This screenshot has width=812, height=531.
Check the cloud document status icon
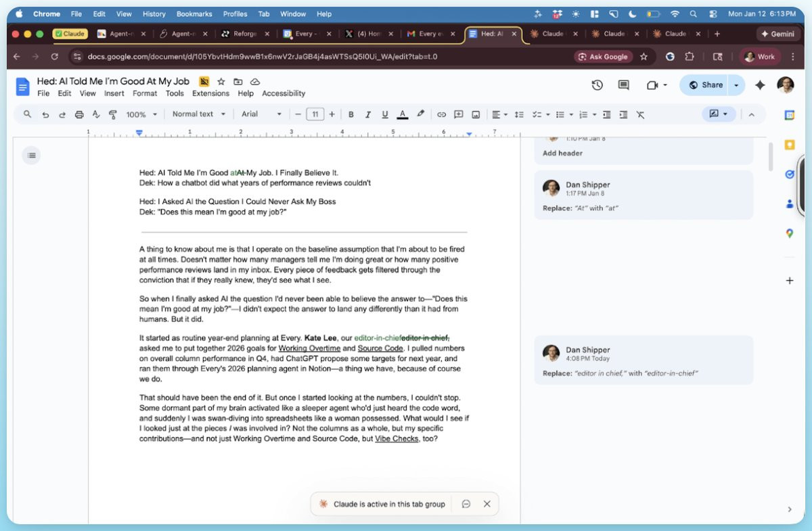255,82
